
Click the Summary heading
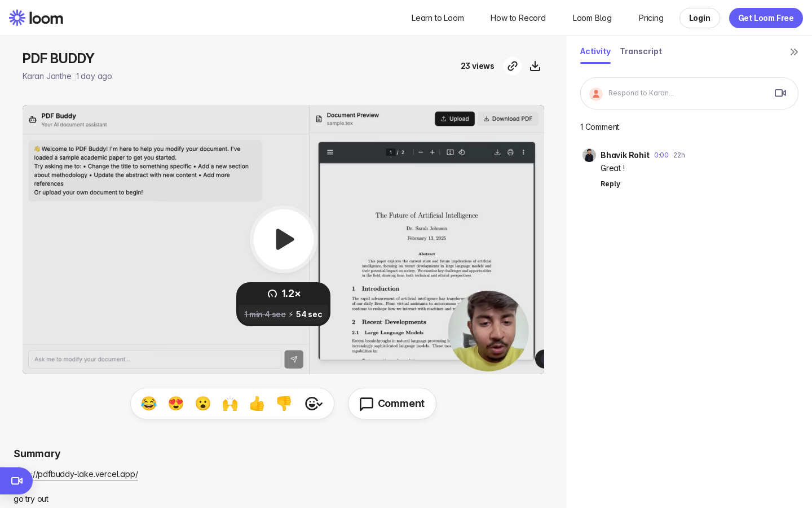point(37,454)
